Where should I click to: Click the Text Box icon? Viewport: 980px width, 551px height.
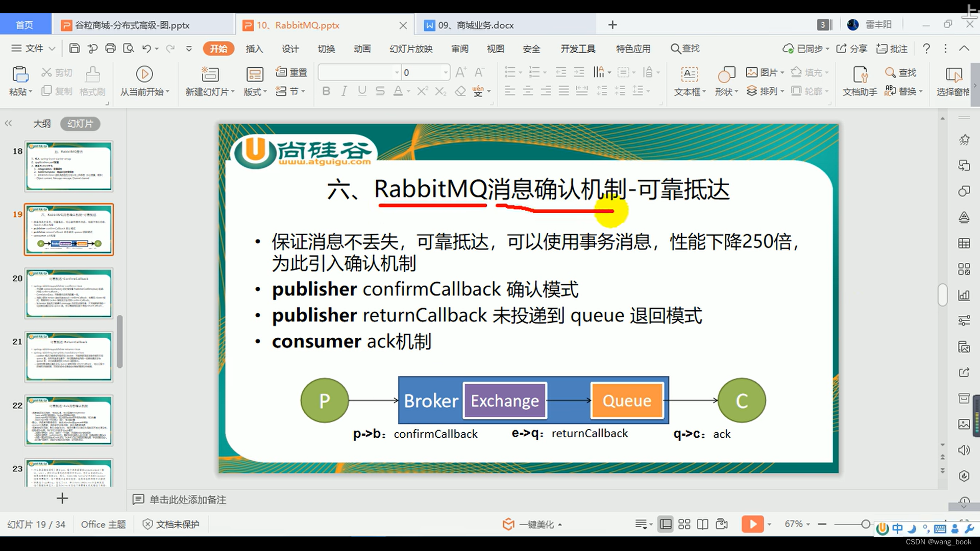(x=690, y=74)
